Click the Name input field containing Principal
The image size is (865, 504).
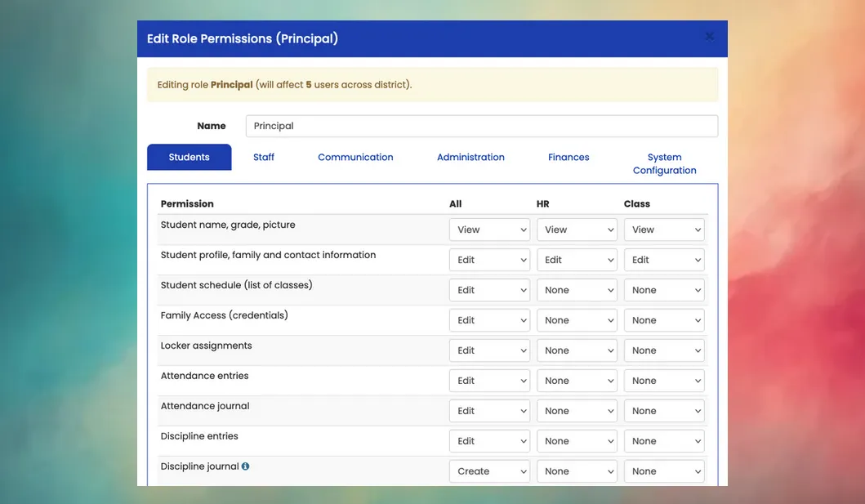coord(481,125)
